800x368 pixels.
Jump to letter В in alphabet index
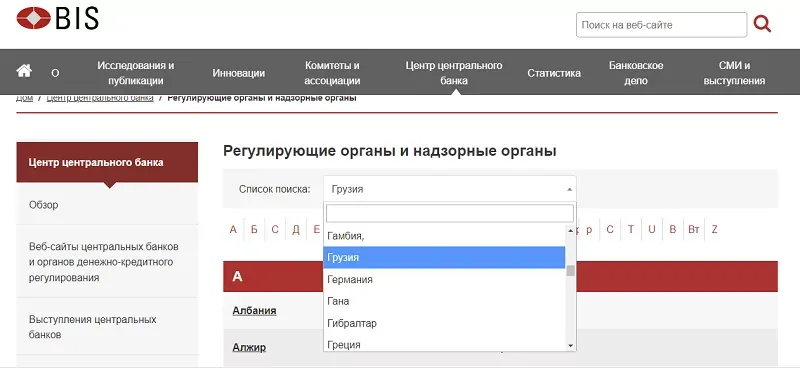[672, 230]
